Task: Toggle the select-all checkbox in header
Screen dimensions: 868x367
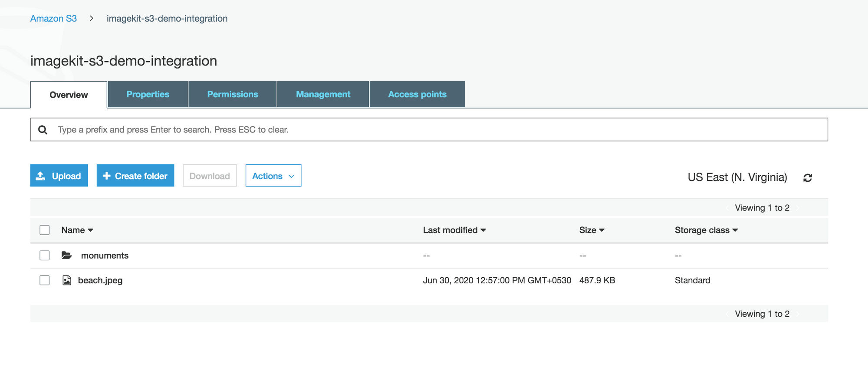Action: 45,230
